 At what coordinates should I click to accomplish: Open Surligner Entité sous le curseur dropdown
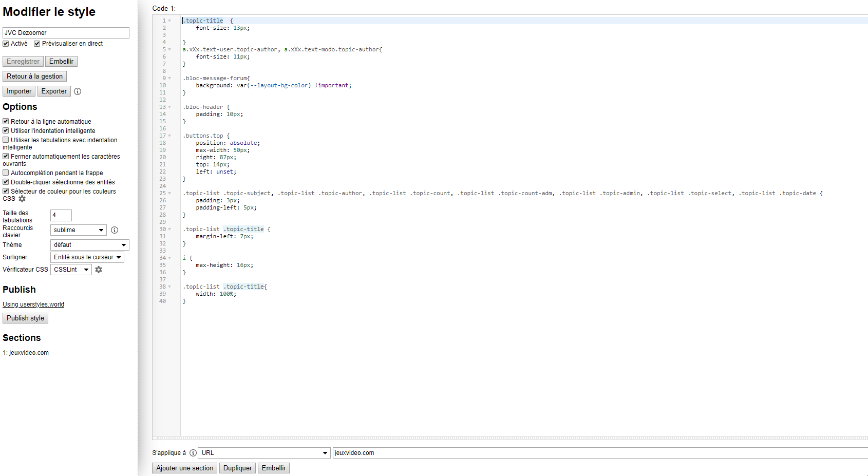[87, 257]
